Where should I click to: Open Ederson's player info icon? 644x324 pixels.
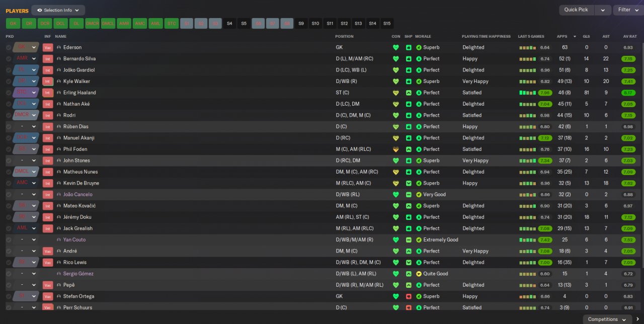(x=59, y=47)
